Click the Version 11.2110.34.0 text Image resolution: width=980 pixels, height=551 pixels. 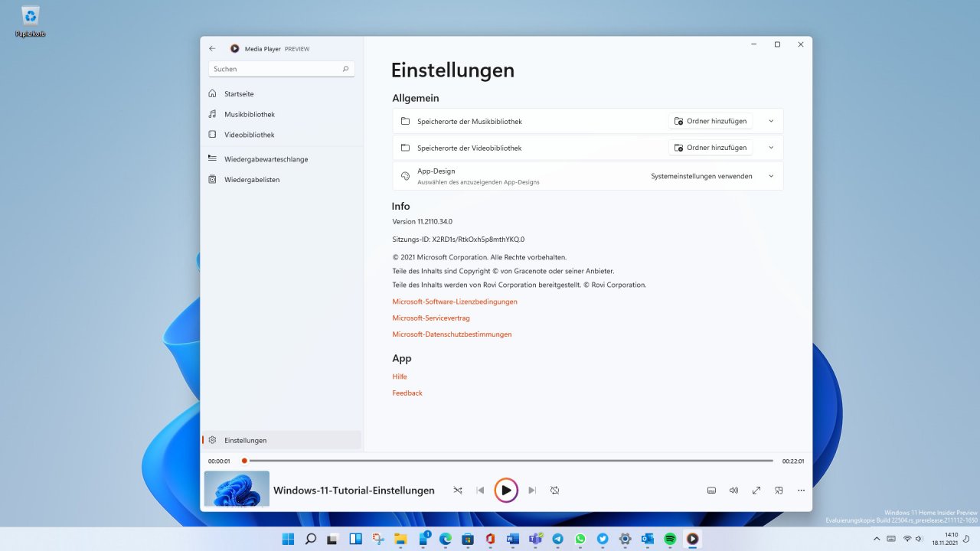tap(422, 221)
